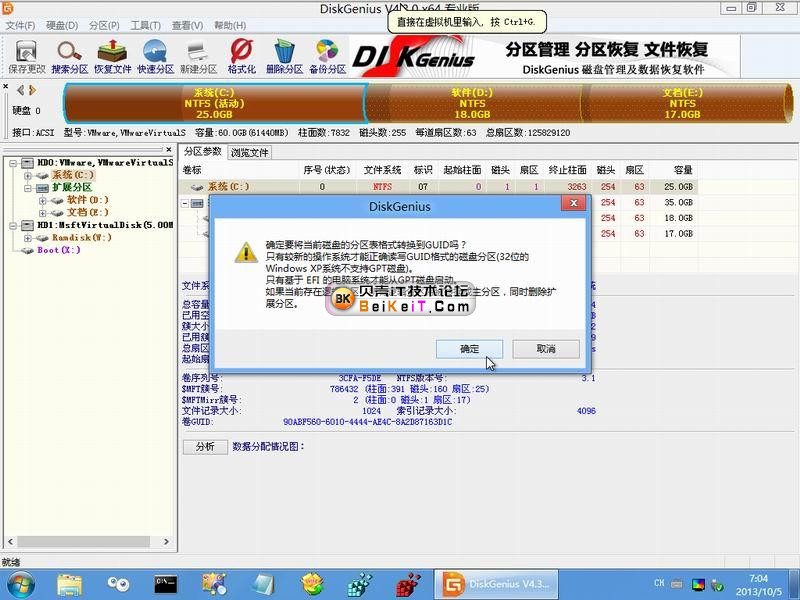
Task: Open the 备份分区 backup partition tool
Action: (x=328, y=57)
